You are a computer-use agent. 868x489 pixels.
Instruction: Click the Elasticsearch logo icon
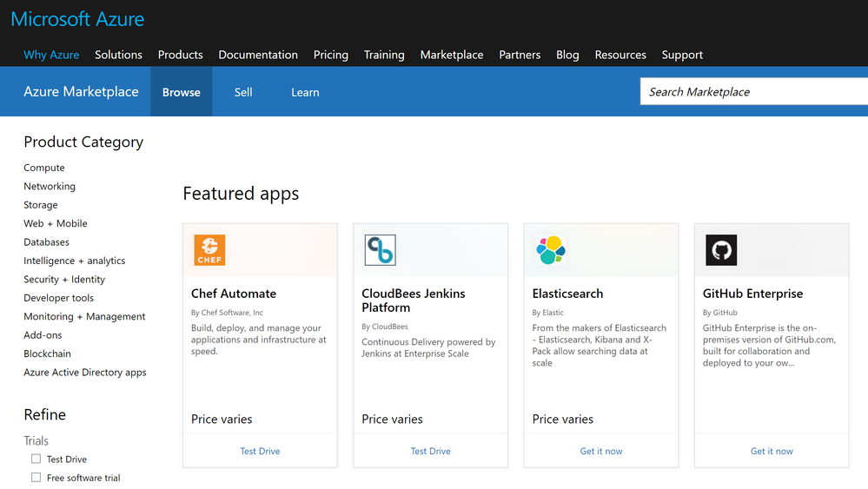click(550, 250)
